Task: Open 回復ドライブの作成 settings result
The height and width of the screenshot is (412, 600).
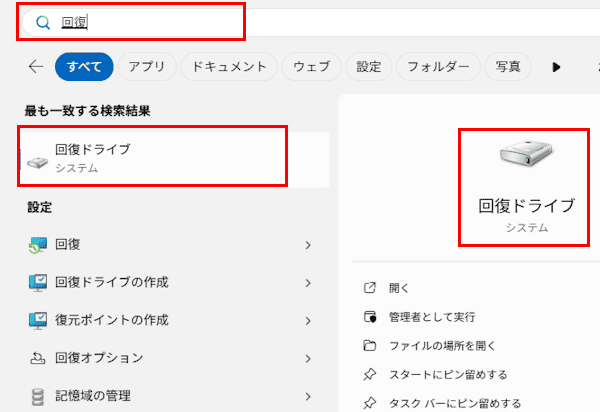Action: point(174,282)
